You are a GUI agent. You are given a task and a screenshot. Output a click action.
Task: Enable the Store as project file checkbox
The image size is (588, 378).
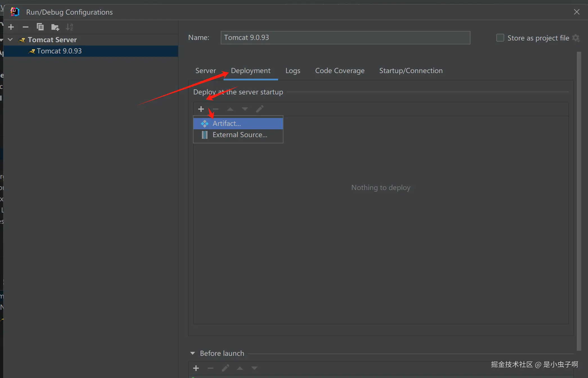coord(500,38)
